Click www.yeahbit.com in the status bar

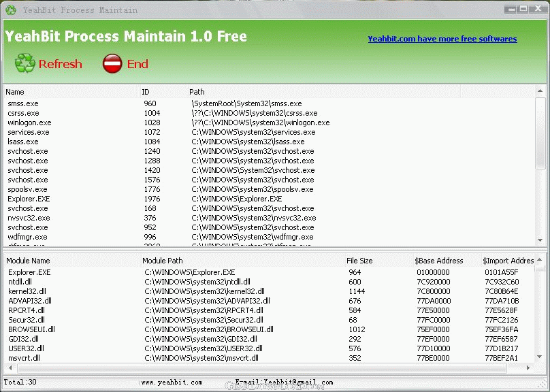[172, 382]
